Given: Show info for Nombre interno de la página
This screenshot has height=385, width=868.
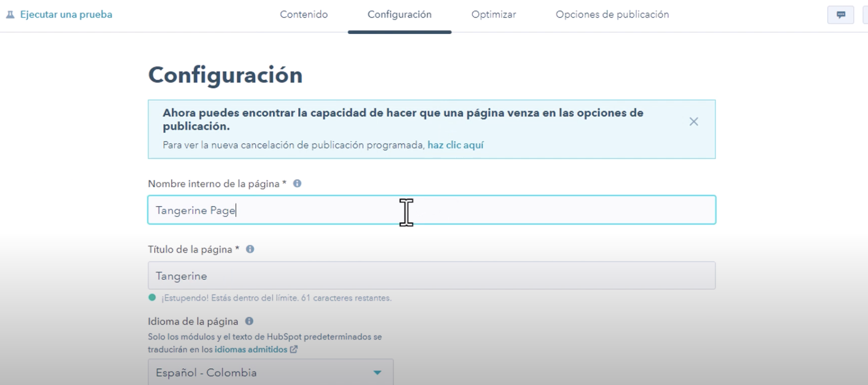Looking at the screenshot, I should click(x=297, y=183).
